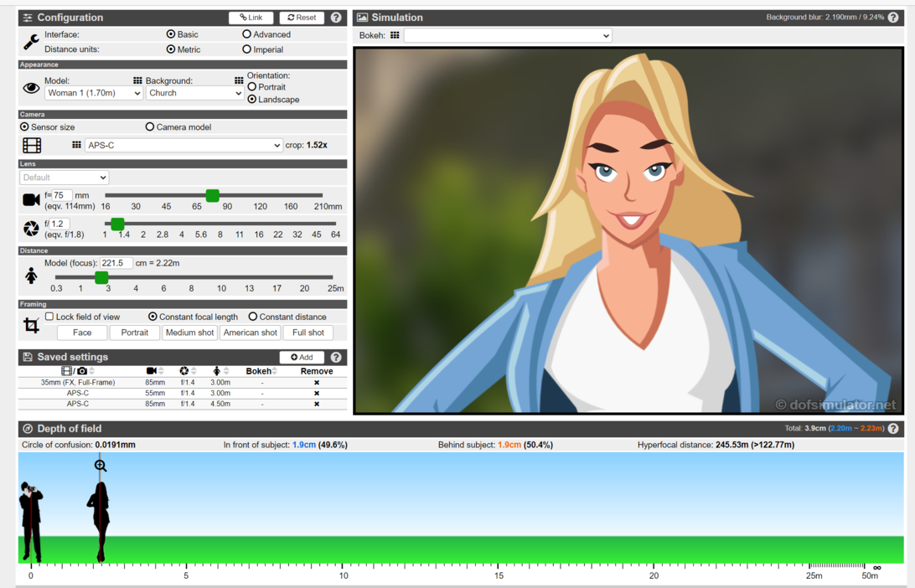Screen dimensions: 915x588
Task: Choose the Portrait framing preset
Action: 134,333
